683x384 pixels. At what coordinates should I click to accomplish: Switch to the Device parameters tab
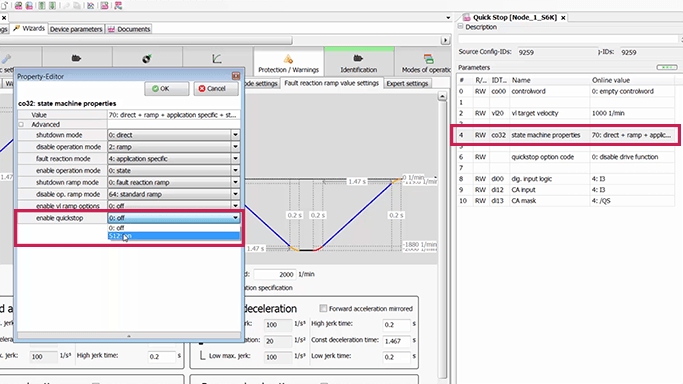pos(76,29)
